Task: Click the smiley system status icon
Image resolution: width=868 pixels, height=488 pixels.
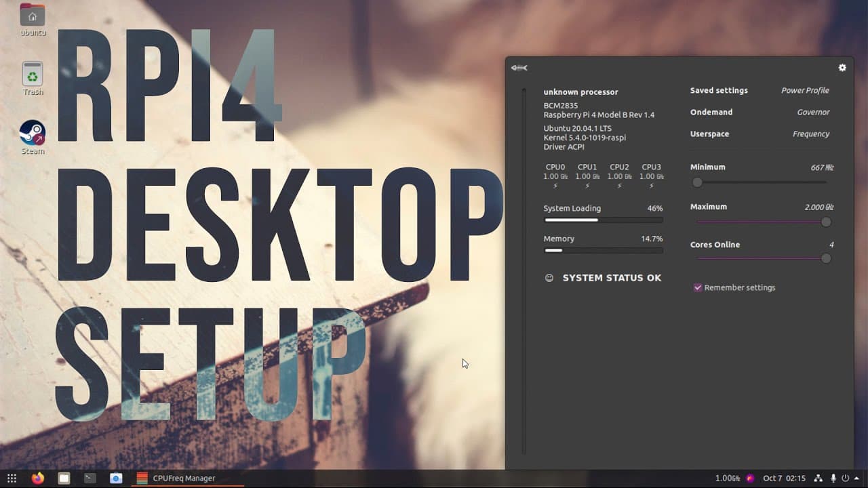Action: [549, 278]
